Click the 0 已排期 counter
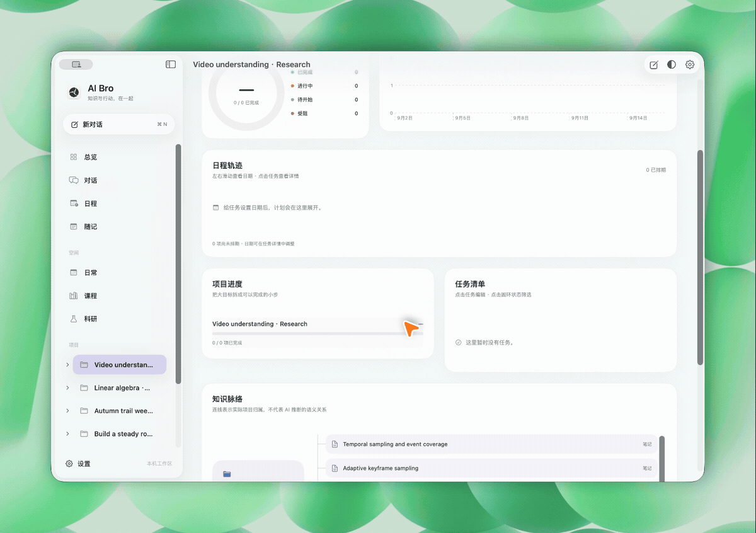The height and width of the screenshot is (533, 756). point(656,170)
